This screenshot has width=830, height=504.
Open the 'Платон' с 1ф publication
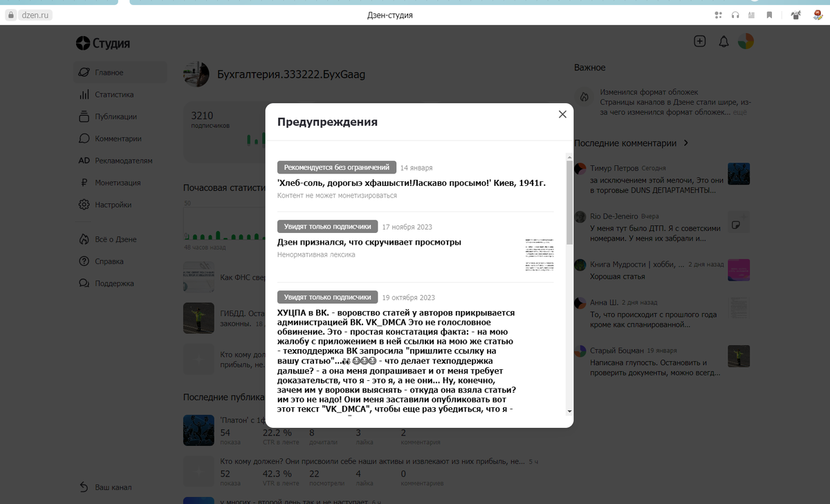[x=243, y=420]
